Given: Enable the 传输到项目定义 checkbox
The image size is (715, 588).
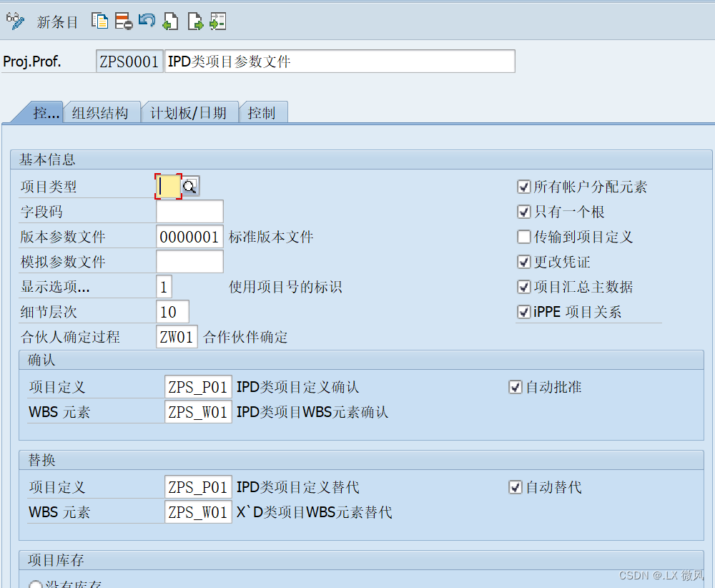Looking at the screenshot, I should click(x=523, y=237).
